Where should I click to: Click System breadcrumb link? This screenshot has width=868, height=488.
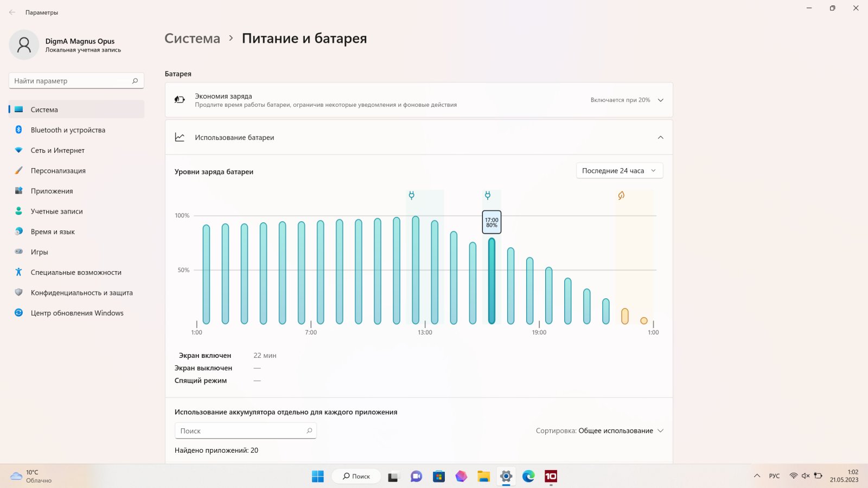tap(192, 38)
